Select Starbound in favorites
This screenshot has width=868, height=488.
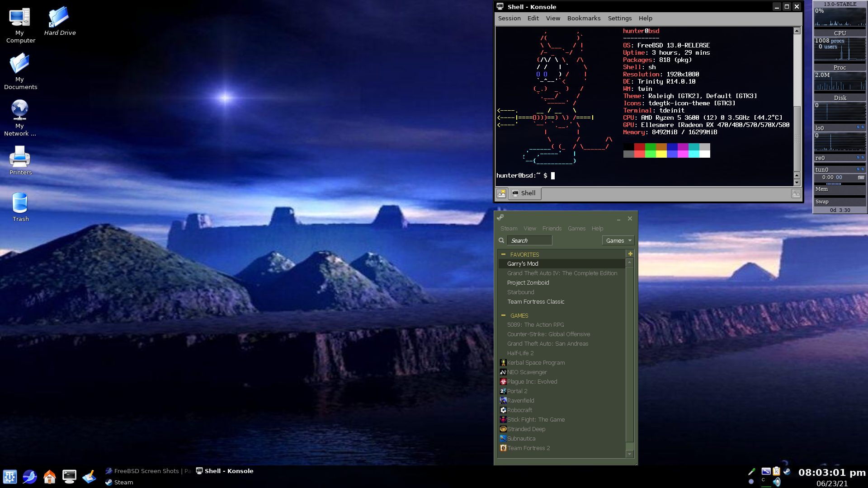coord(561,292)
